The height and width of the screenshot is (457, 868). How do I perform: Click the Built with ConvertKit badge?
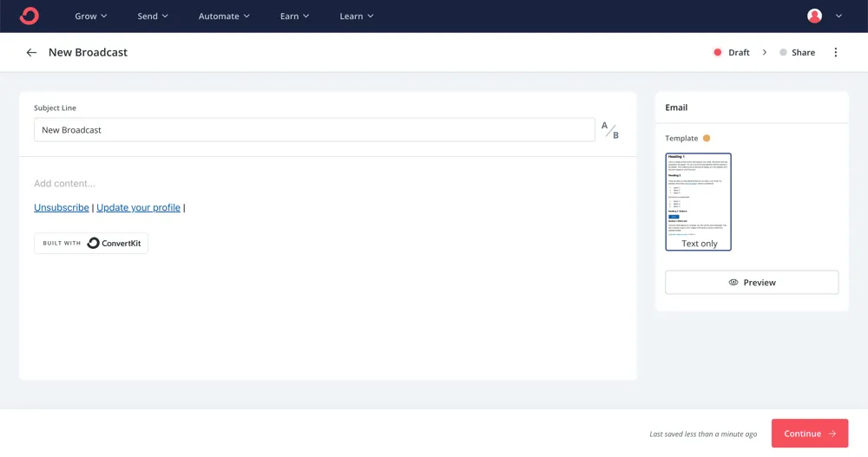coord(91,244)
